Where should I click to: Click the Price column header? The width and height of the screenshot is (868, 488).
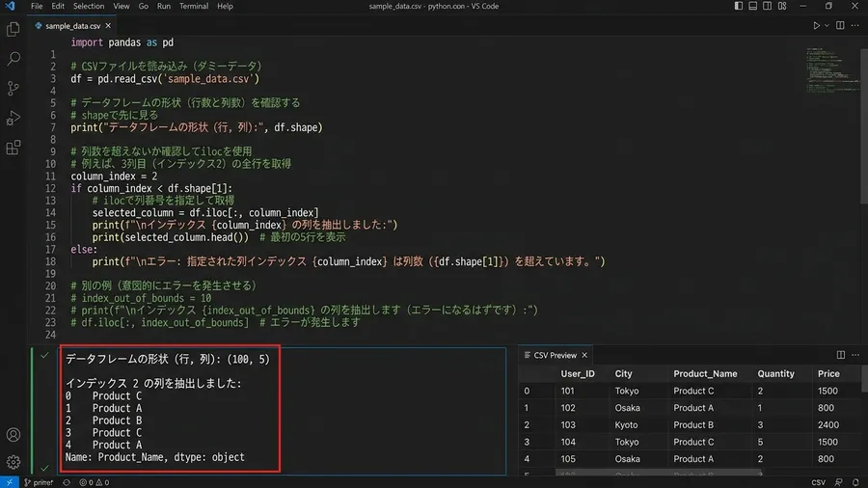[828, 374]
